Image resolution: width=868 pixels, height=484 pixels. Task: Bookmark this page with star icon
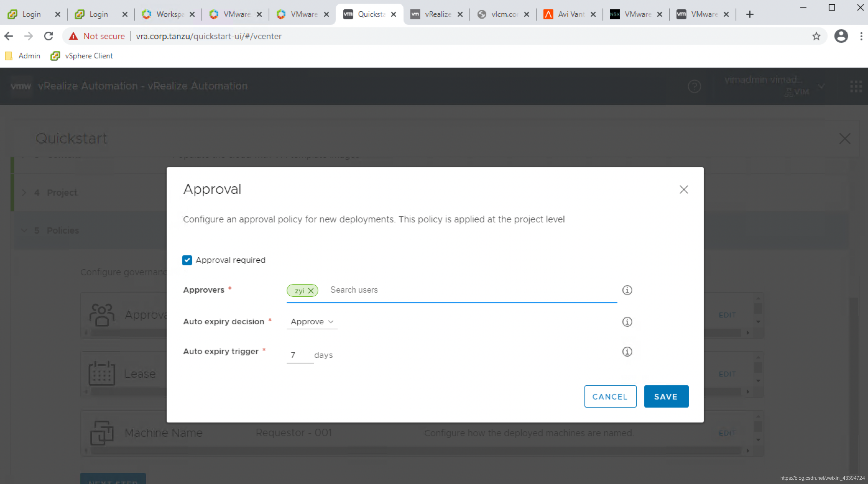click(816, 36)
